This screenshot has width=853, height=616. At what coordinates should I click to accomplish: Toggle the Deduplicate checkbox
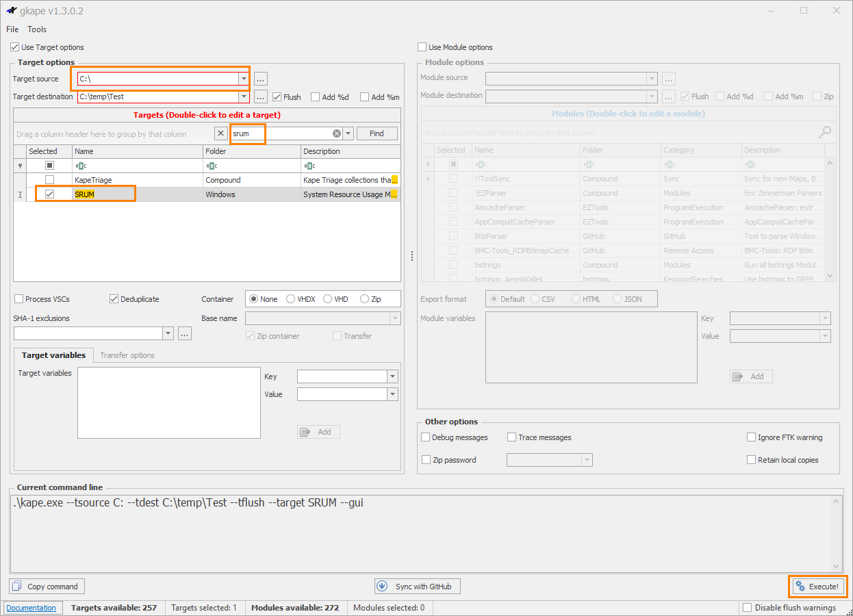pyautogui.click(x=114, y=299)
